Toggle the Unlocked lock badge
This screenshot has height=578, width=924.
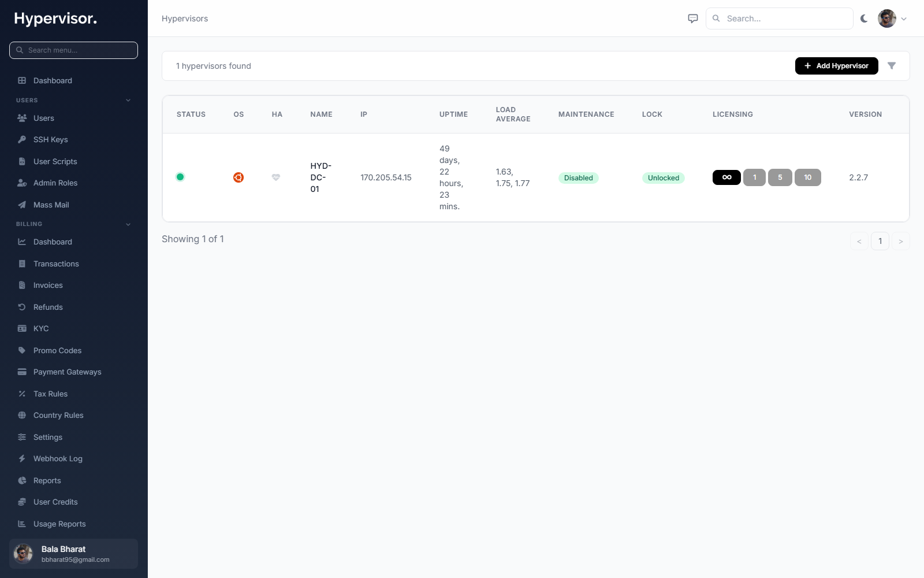[x=663, y=178]
